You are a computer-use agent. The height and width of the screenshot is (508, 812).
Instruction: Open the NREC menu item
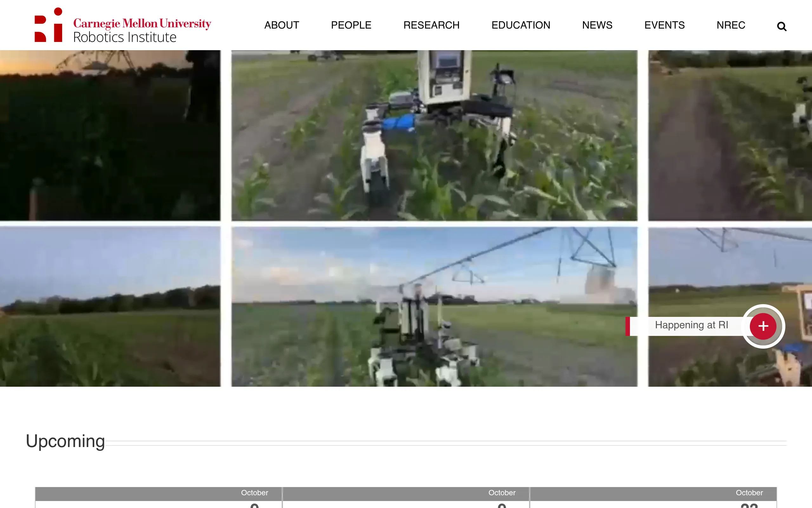tap(731, 25)
